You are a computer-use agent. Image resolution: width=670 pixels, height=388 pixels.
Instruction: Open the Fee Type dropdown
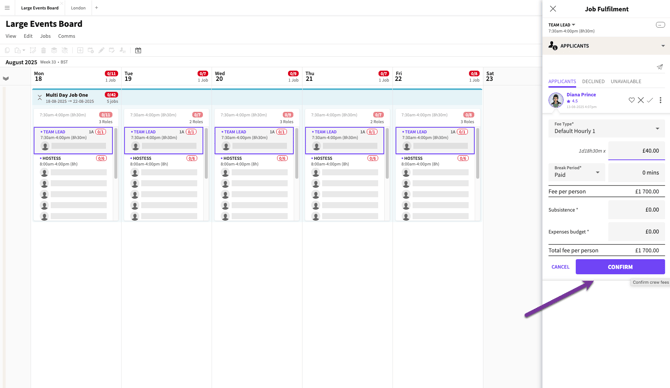[x=606, y=128]
